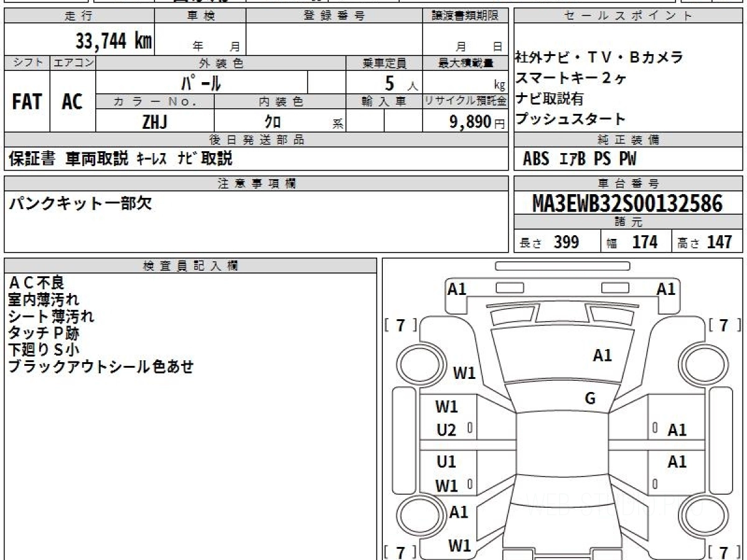Click the 最大積載量 header
Image resolution: width=747 pixels, height=560 pixels.
pyautogui.click(x=466, y=63)
